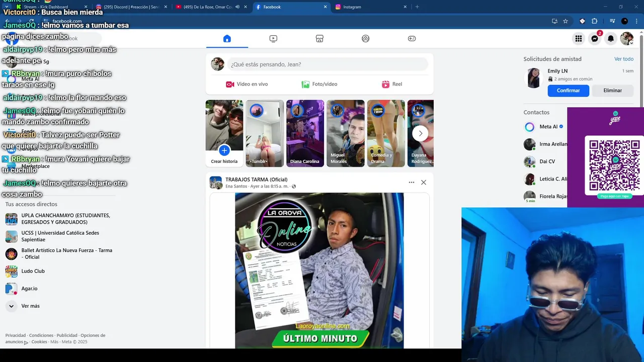The height and width of the screenshot is (362, 644).
Task: Open the Marketplace storefront tab icon
Action: tap(319, 39)
